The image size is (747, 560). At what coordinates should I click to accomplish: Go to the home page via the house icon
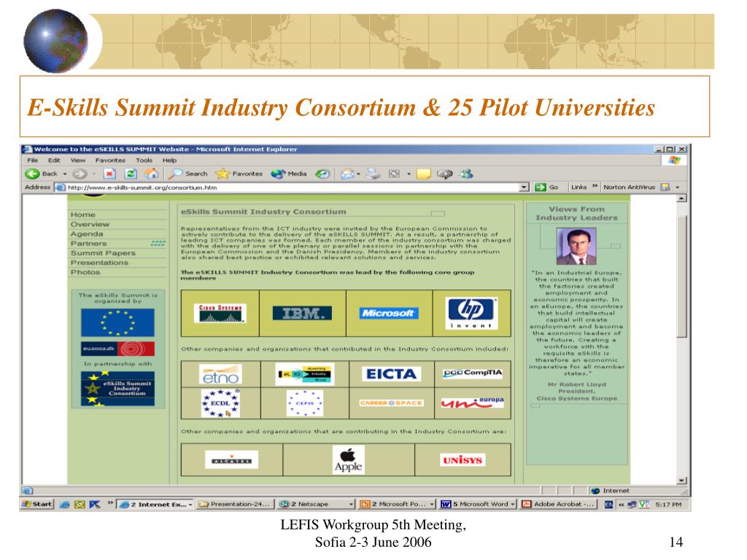click(x=152, y=174)
